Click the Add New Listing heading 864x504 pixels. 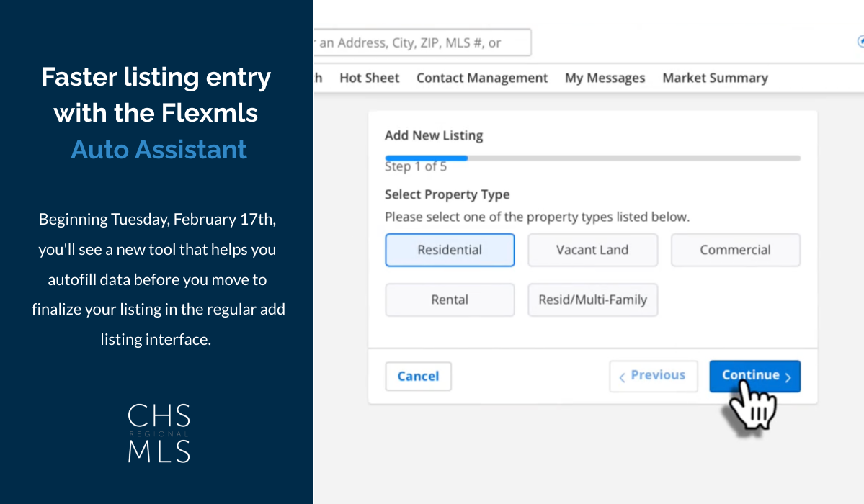pos(434,135)
